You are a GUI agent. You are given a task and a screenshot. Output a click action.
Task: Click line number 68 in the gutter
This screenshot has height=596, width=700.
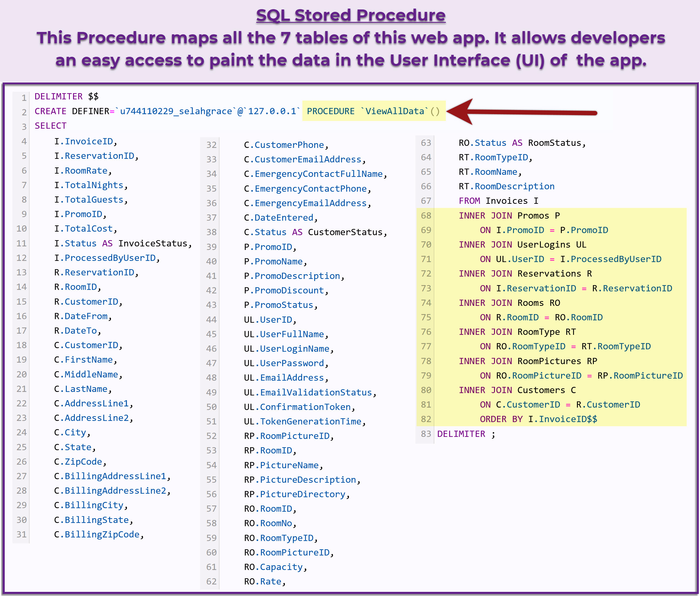(426, 215)
